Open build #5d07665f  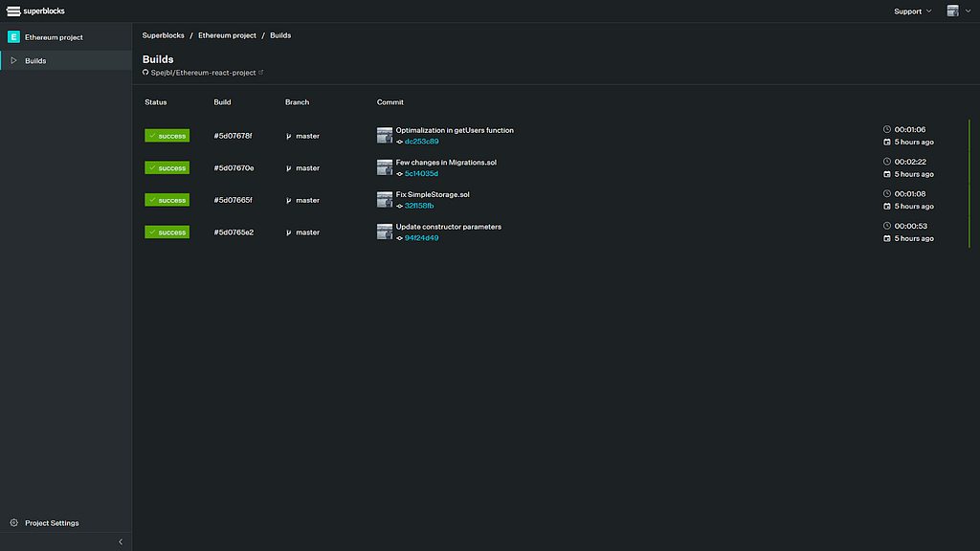pyautogui.click(x=233, y=200)
